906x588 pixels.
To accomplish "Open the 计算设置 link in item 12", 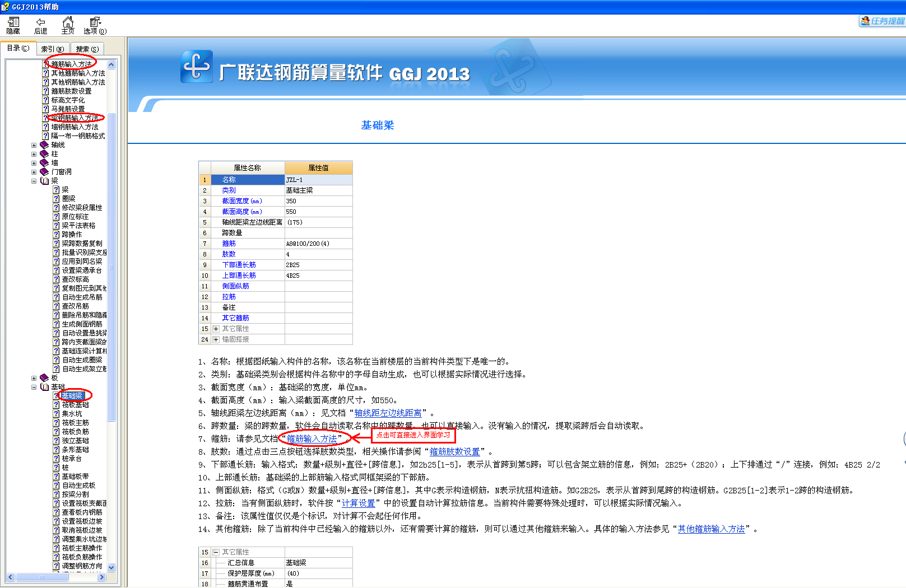I will pos(359,503).
